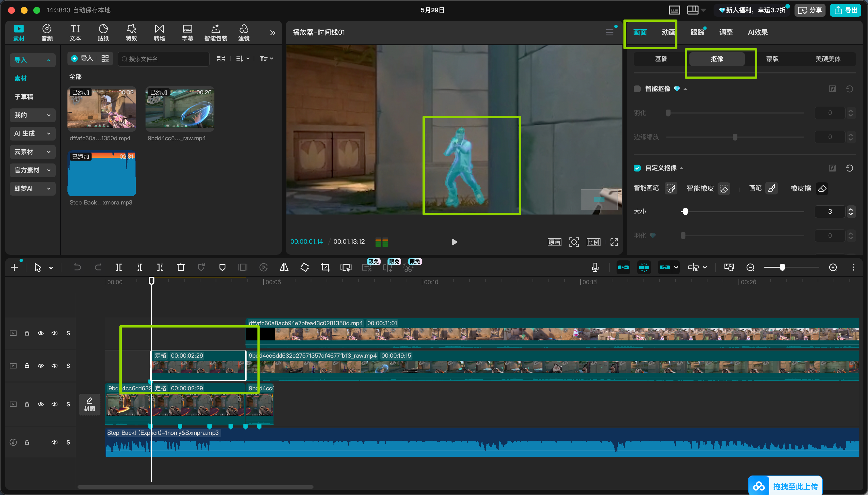
Task: Click the 比例 aspect ratio button
Action: (x=593, y=242)
